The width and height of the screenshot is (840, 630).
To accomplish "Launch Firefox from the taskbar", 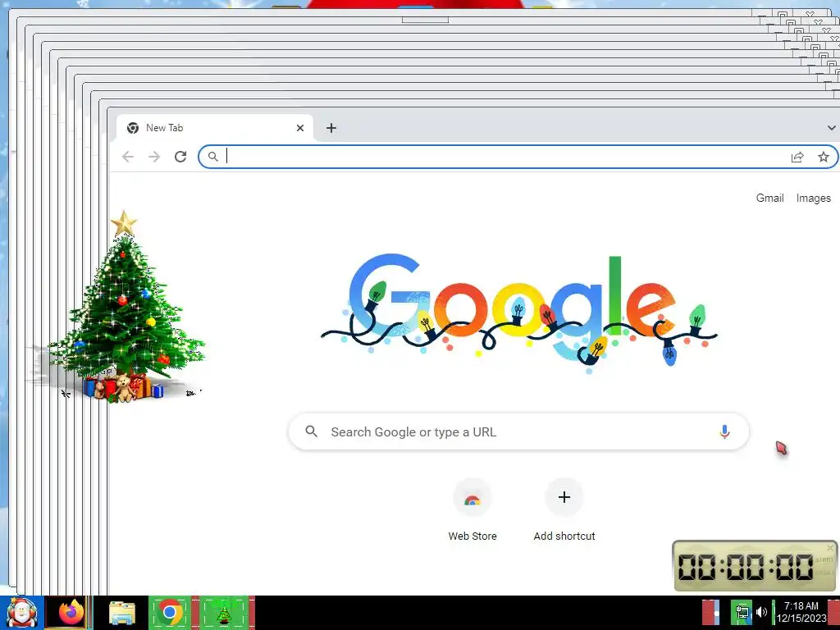I will coord(71,613).
